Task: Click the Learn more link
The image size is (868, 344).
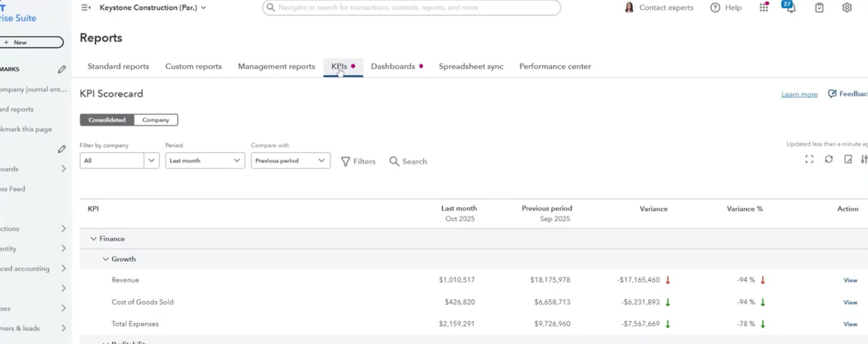Action: 799,94
